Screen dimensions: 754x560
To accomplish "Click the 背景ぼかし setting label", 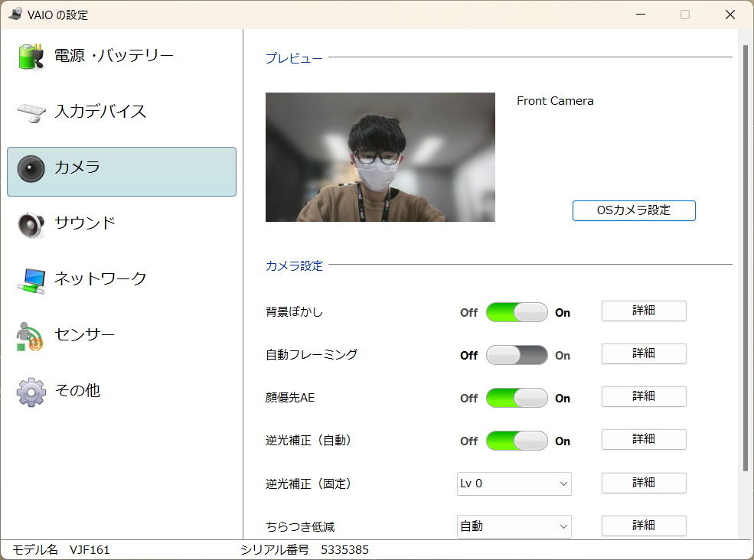I will coord(294,312).
